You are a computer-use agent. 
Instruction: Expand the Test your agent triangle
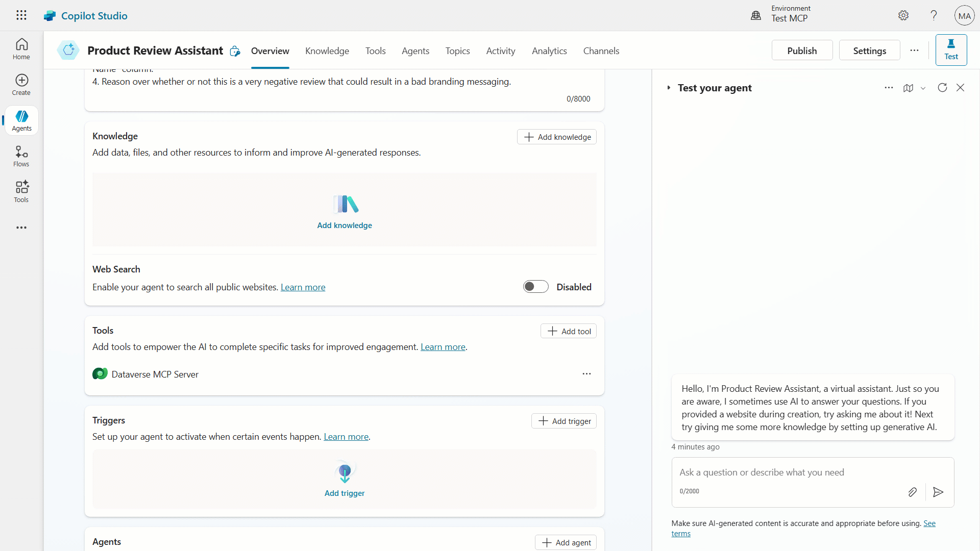click(669, 88)
